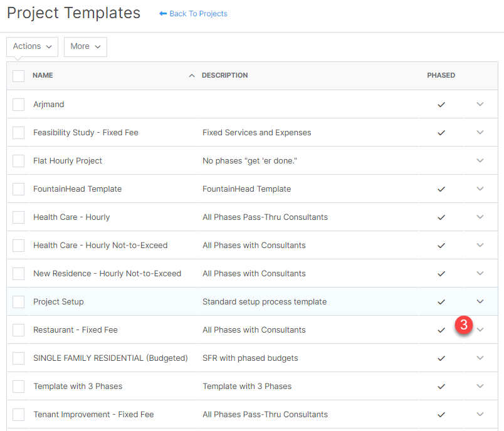Check the Flat Hourly Project checkbox
Image resolution: width=504 pixels, height=431 pixels.
tap(18, 161)
